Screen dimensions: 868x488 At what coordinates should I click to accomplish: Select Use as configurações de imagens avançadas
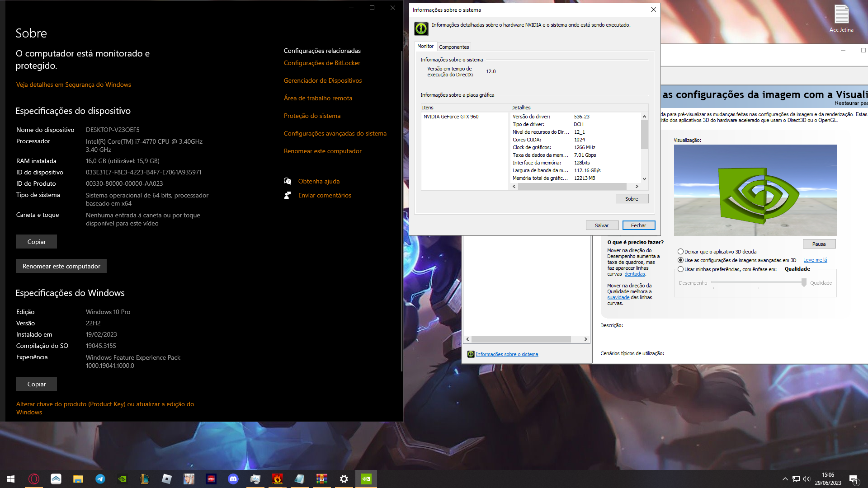coord(680,260)
